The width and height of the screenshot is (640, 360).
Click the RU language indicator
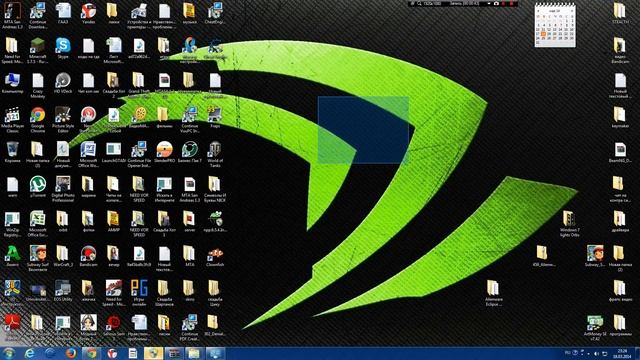coord(567,353)
